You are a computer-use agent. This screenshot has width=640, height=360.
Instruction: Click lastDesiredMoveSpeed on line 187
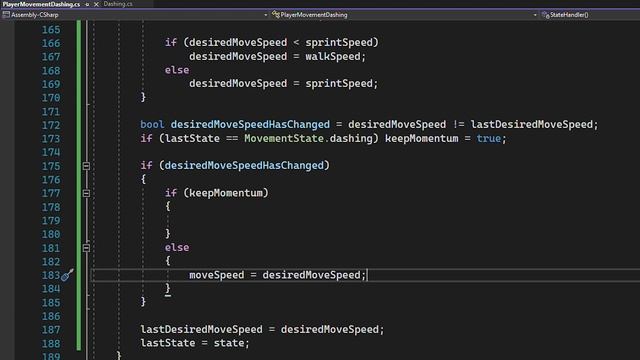tap(201, 329)
